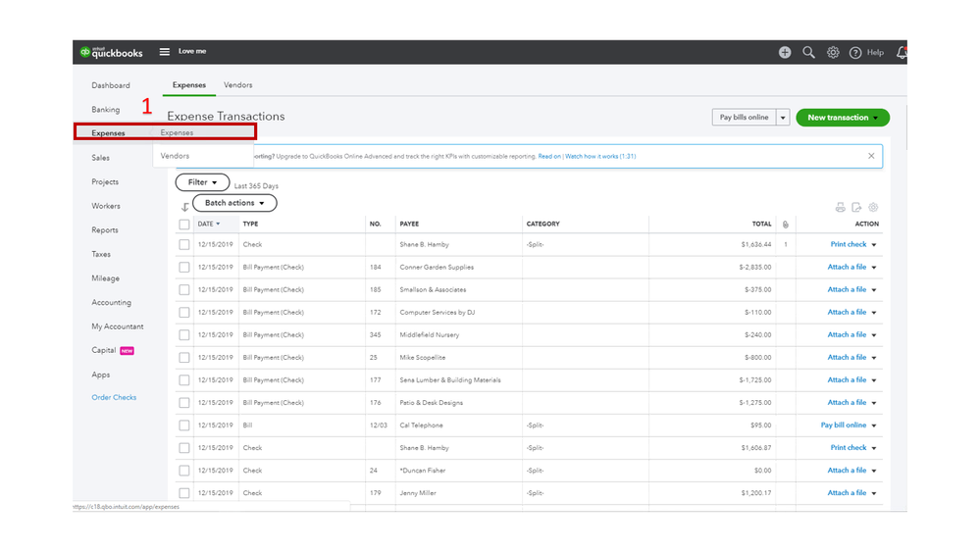Open the settings gear in header
The width and height of the screenshot is (980, 551).
tap(833, 53)
